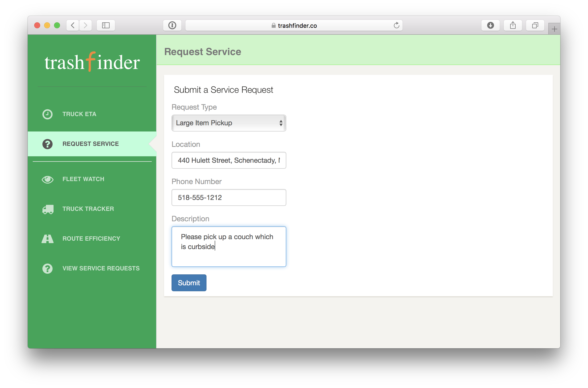This screenshot has width=588, height=388.
Task: Click the Safari share icon
Action: pos(513,25)
